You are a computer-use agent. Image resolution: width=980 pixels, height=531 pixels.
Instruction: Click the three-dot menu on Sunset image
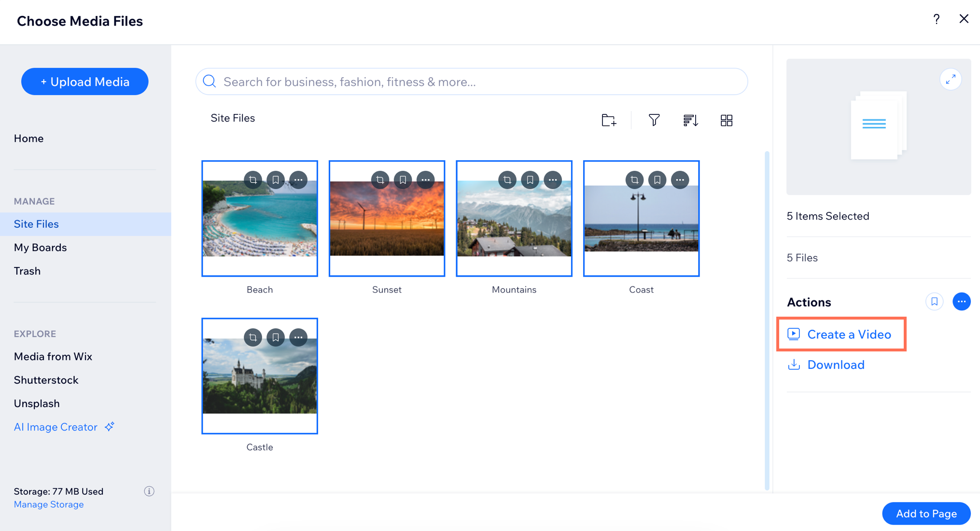(425, 181)
